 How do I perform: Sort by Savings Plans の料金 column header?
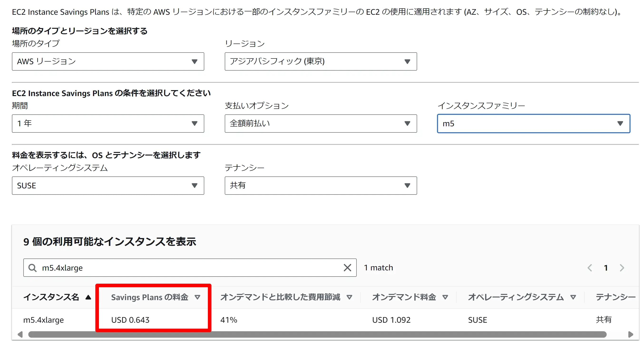tap(150, 297)
